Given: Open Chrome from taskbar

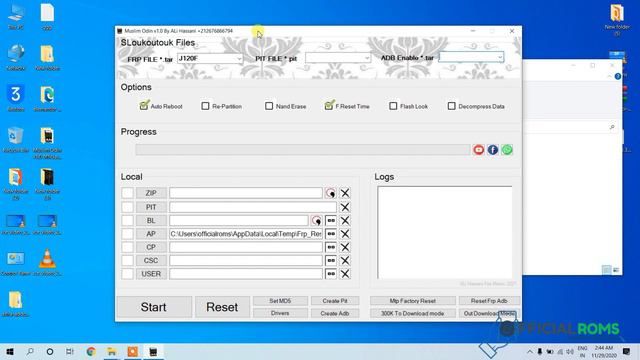Looking at the screenshot, I should (91, 351).
